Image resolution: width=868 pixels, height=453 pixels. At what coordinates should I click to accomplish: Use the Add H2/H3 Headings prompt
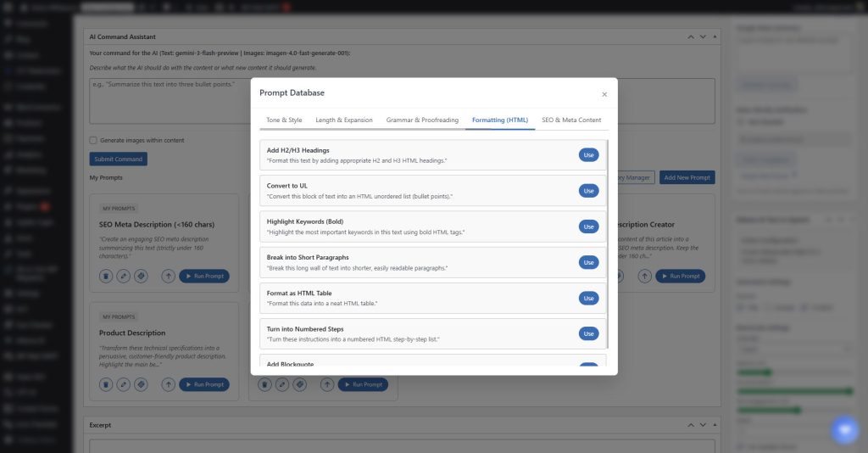588,154
